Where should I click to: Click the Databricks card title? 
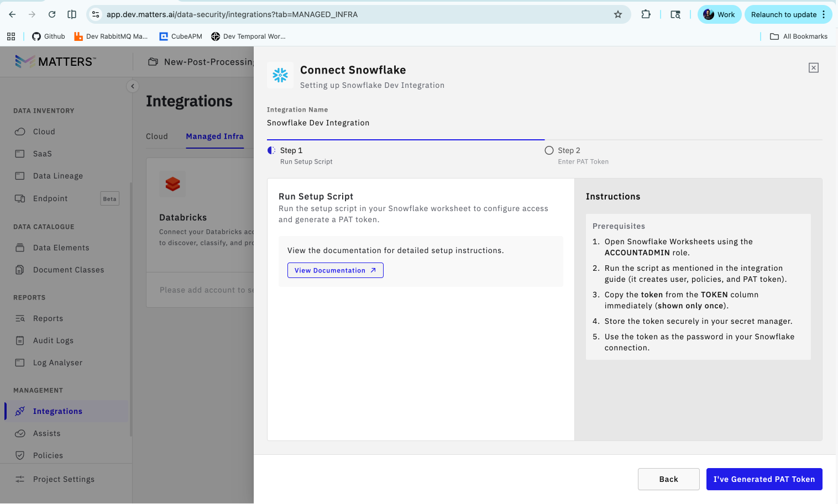point(183,218)
